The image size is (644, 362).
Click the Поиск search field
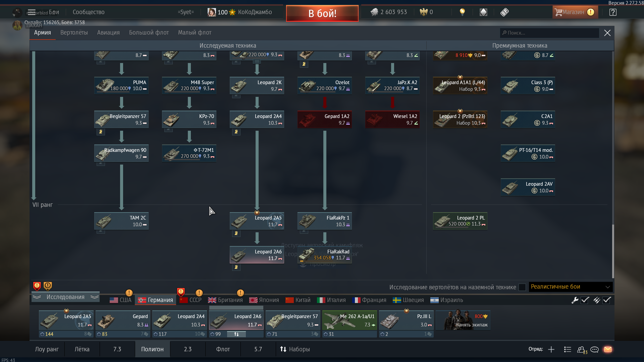pos(549,33)
